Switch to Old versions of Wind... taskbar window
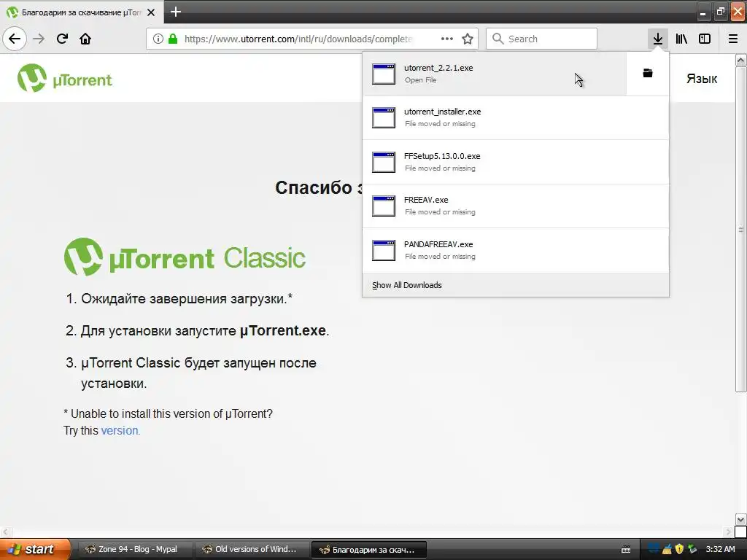The image size is (747, 560). coord(252,549)
